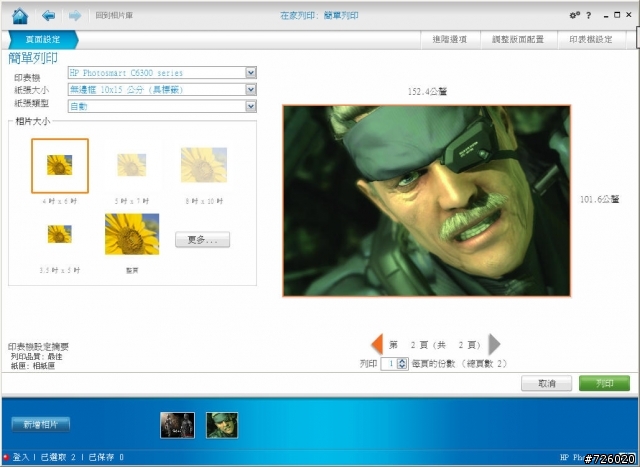The width and height of the screenshot is (640, 467).
Task: Select the 5 x 7 inch photo size
Action: pos(132,165)
